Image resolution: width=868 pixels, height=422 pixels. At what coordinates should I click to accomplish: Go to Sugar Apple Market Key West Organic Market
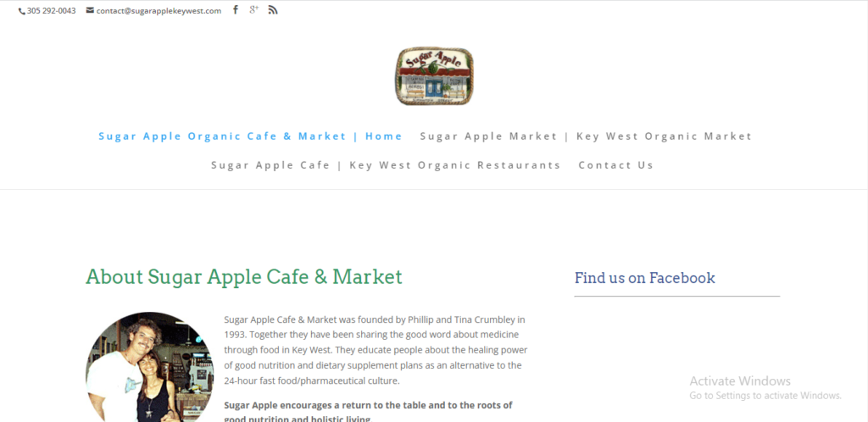click(586, 136)
